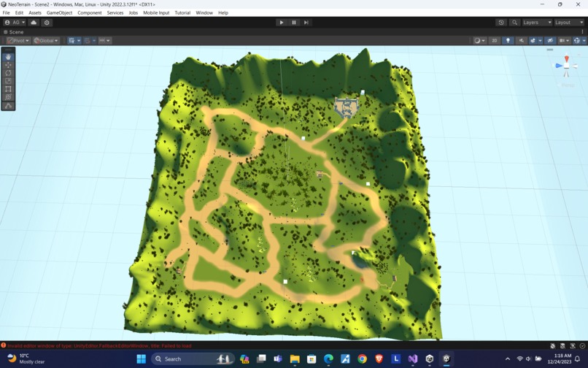Select the Rect Transform tool

(x=8, y=89)
